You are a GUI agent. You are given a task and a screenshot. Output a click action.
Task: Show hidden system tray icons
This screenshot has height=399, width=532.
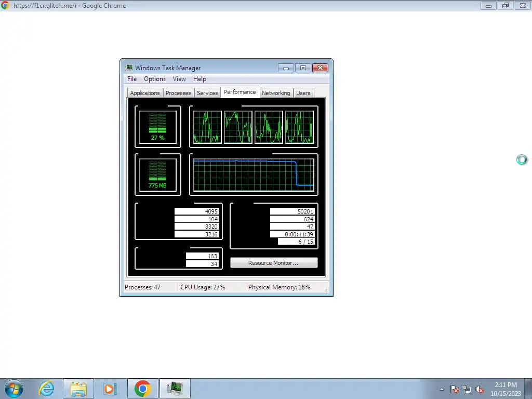tap(442, 389)
